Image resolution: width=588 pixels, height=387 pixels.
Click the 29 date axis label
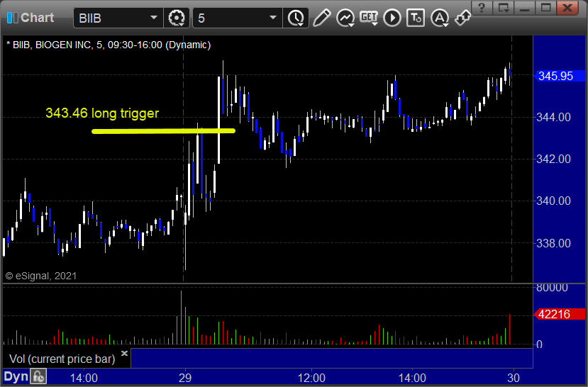pos(185,378)
